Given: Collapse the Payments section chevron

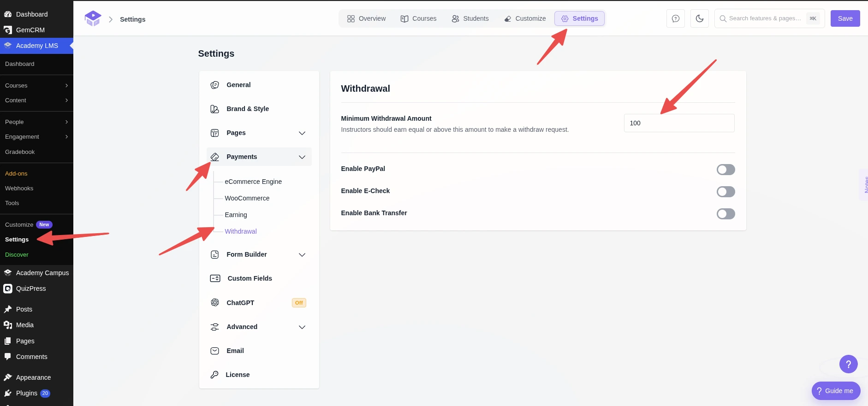Looking at the screenshot, I should coord(302,157).
